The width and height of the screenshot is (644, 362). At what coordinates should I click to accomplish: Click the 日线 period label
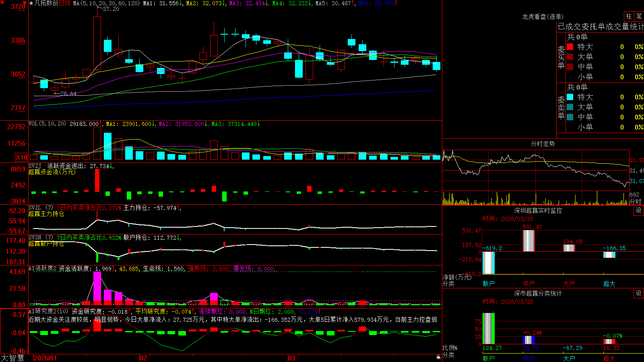[x=65, y=3]
